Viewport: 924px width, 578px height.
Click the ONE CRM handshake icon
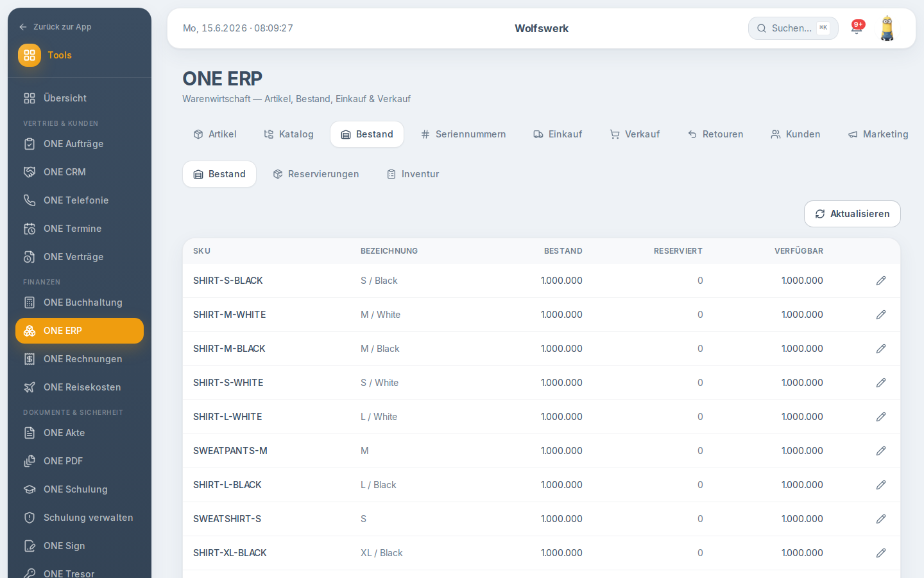tap(30, 172)
